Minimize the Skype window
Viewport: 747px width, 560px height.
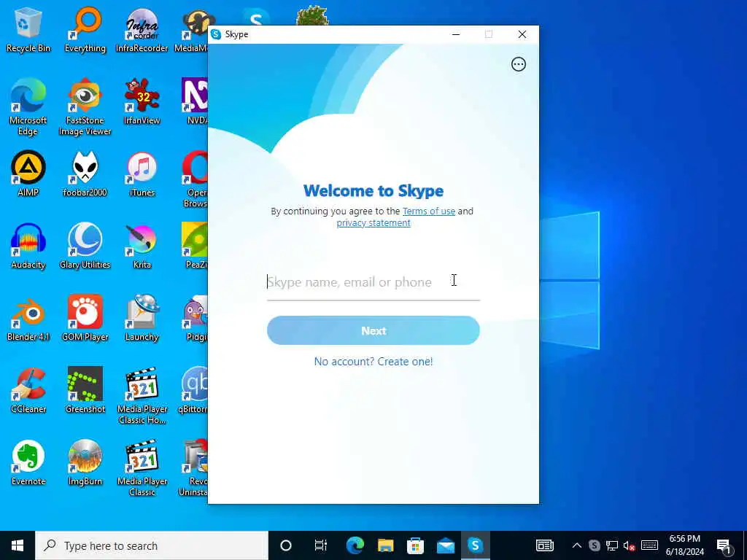[456, 34]
